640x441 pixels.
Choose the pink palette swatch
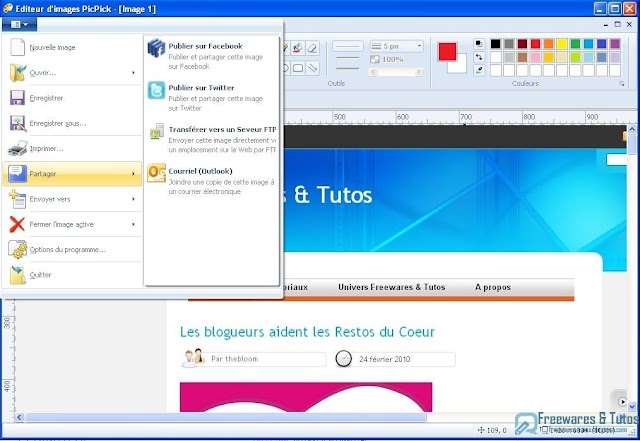pos(536,57)
